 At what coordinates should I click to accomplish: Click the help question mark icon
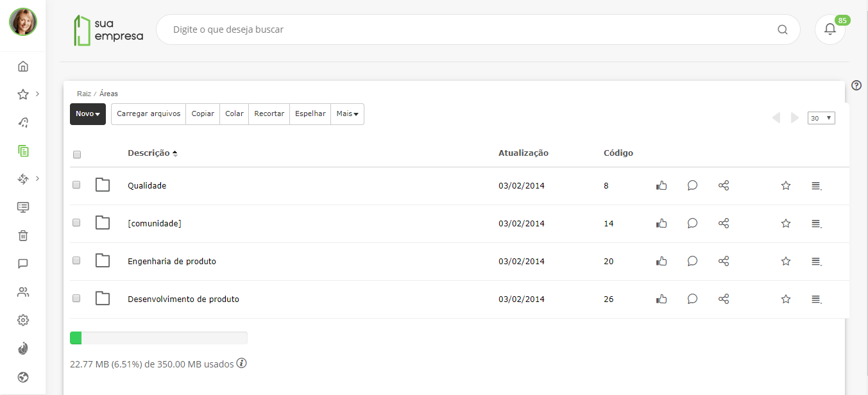pyautogui.click(x=856, y=85)
